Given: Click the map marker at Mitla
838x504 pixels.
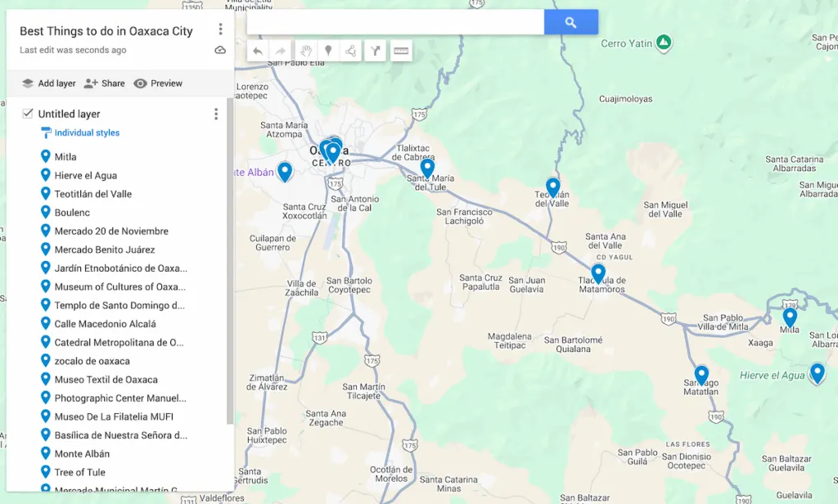Looking at the screenshot, I should point(790,317).
